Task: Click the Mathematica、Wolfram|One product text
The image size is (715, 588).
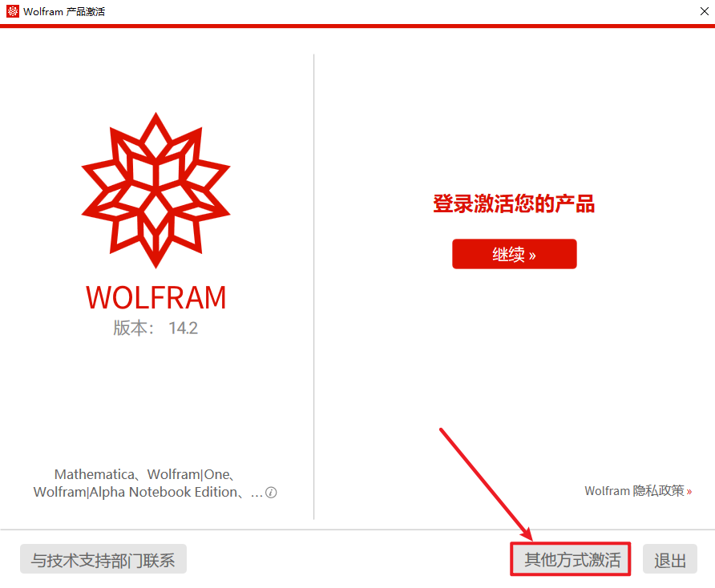Action: [145, 474]
